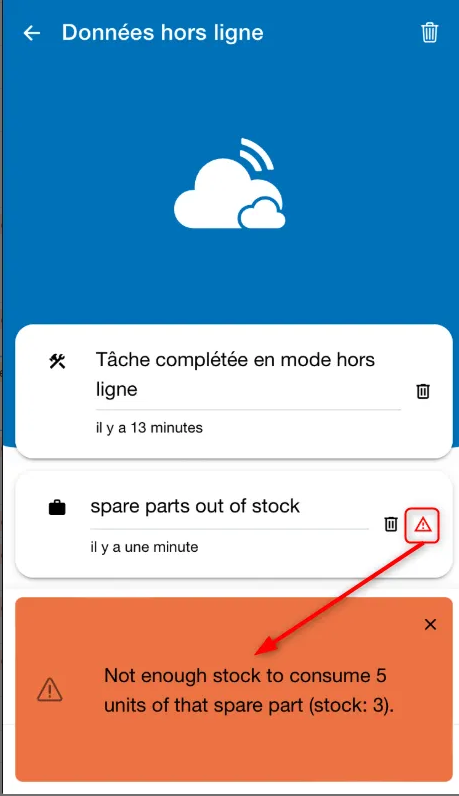Click the 'Not enough stock' error message text
Screen dimensions: 459x796
249,690
